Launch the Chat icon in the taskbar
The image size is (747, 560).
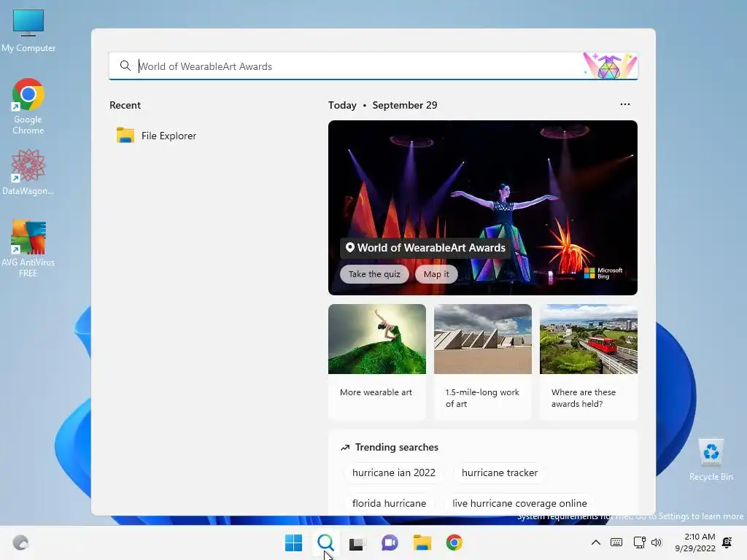click(x=390, y=542)
